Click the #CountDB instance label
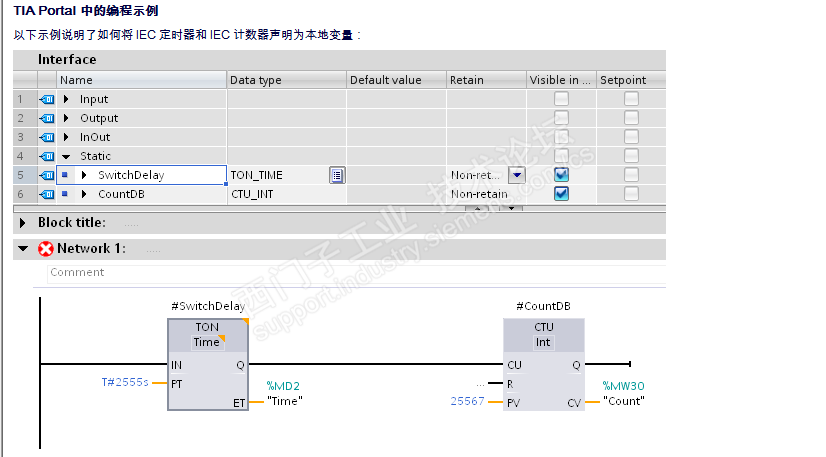This screenshot has width=826, height=457. 544,306
